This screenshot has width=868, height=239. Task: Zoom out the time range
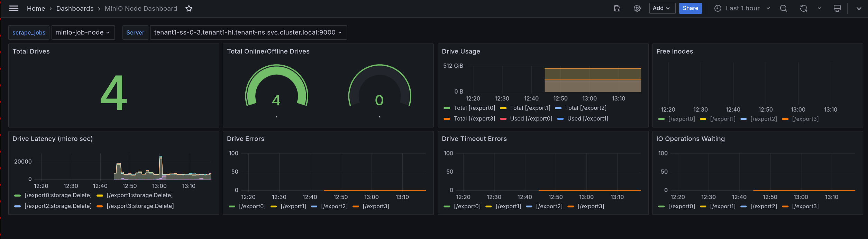[784, 8]
